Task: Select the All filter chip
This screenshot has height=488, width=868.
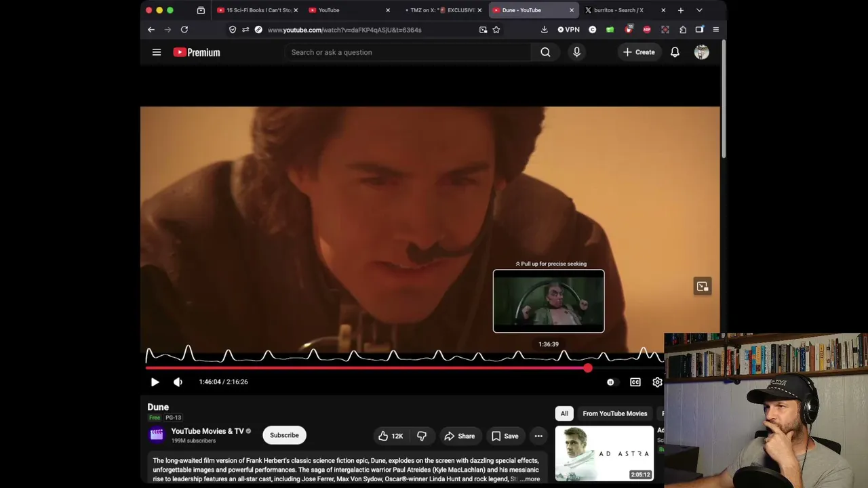Action: [564, 413]
